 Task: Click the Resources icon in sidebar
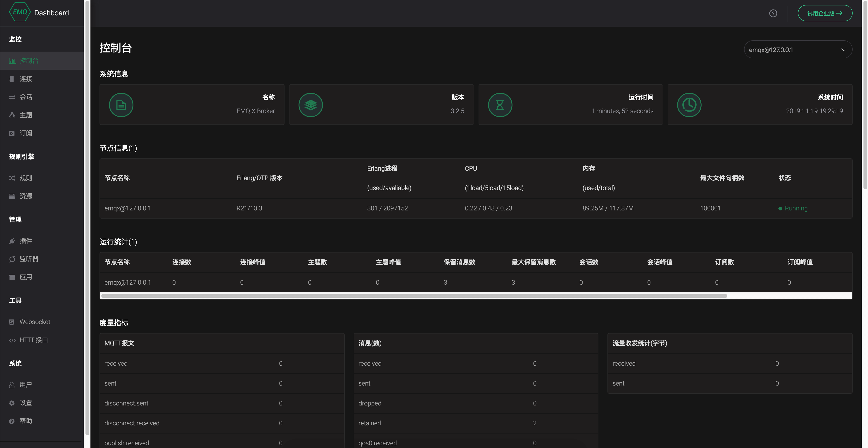point(12,196)
